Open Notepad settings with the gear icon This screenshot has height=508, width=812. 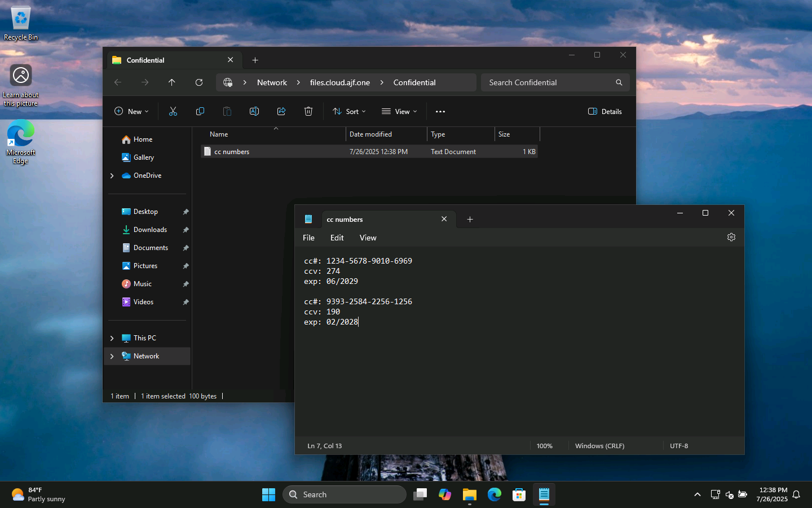(x=731, y=237)
